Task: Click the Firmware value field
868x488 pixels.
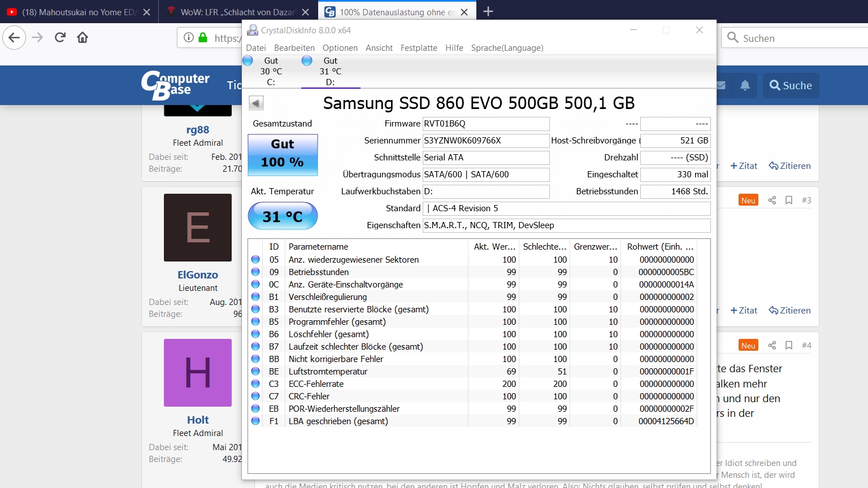Action: point(486,124)
